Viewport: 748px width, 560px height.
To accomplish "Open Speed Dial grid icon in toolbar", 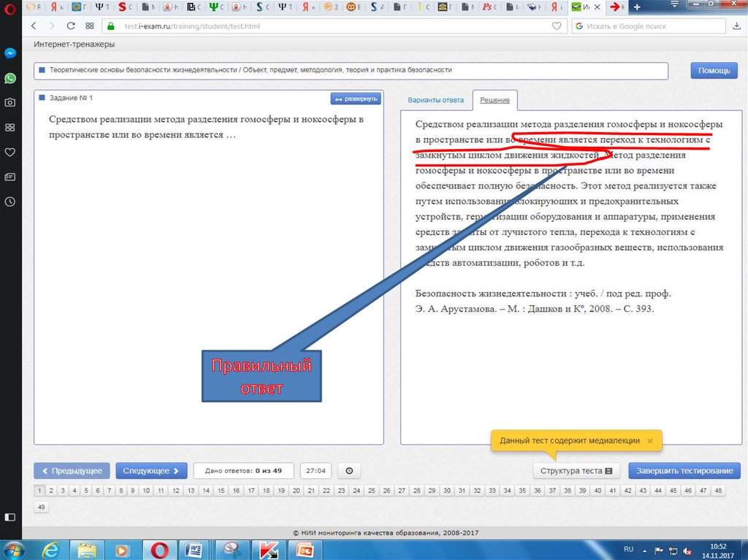I will click(x=90, y=26).
